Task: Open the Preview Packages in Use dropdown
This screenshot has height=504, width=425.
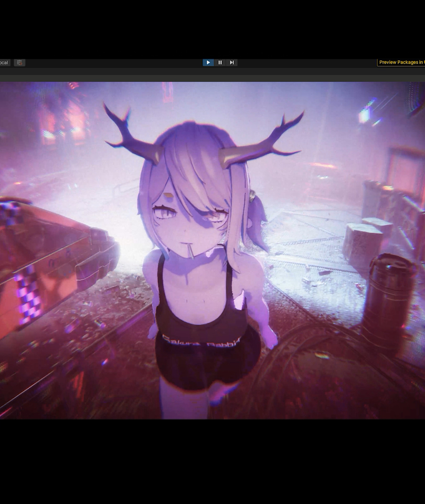Action: (401, 62)
